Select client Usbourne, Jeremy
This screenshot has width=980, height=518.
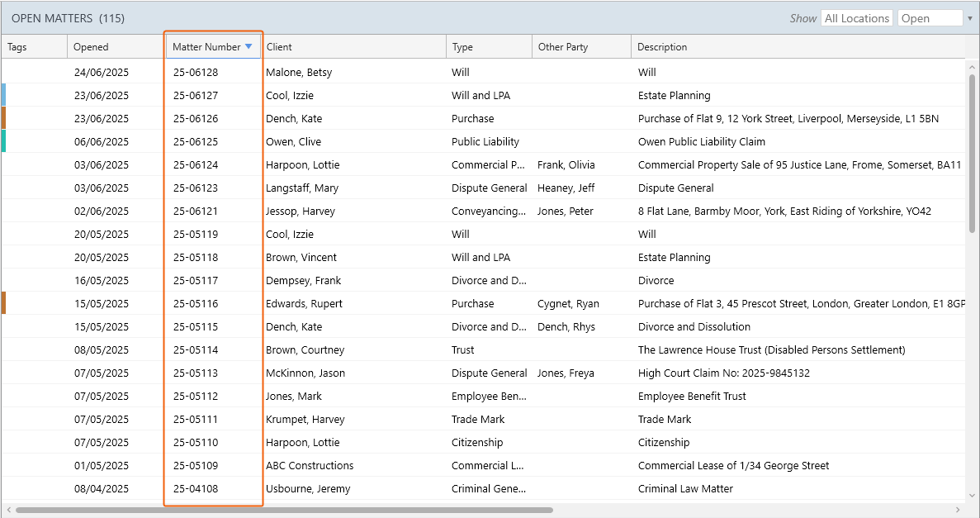[x=307, y=488]
